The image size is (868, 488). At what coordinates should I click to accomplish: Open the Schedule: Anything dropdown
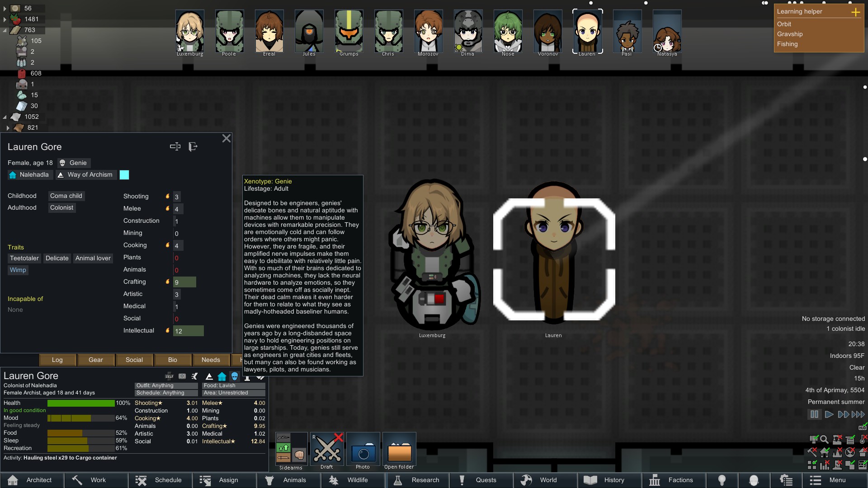click(166, 393)
